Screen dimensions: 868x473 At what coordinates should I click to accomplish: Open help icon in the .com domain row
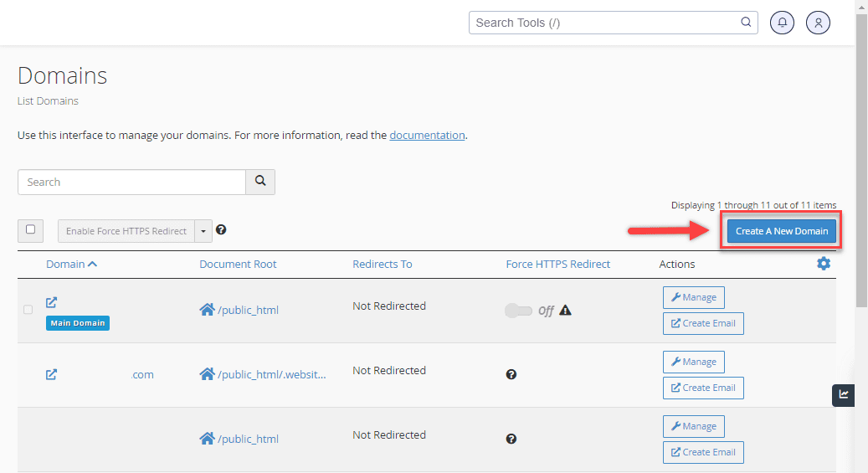coord(511,374)
